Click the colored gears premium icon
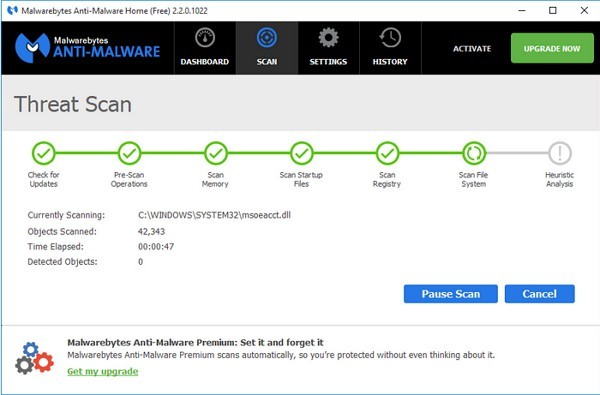600x395 pixels. click(34, 358)
